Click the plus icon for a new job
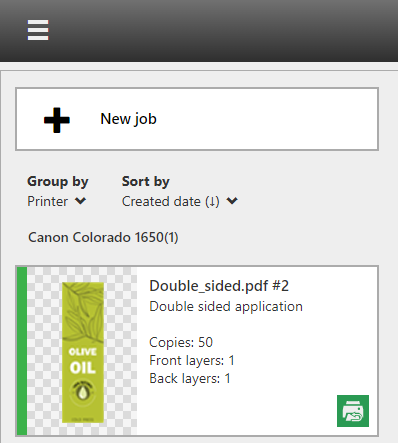 [x=57, y=120]
